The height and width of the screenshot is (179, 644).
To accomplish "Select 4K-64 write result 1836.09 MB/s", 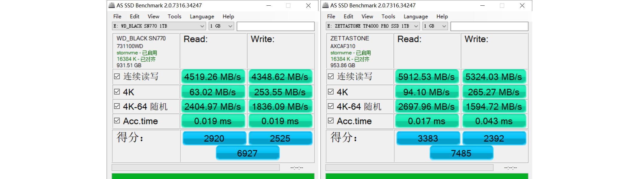I will (280, 107).
